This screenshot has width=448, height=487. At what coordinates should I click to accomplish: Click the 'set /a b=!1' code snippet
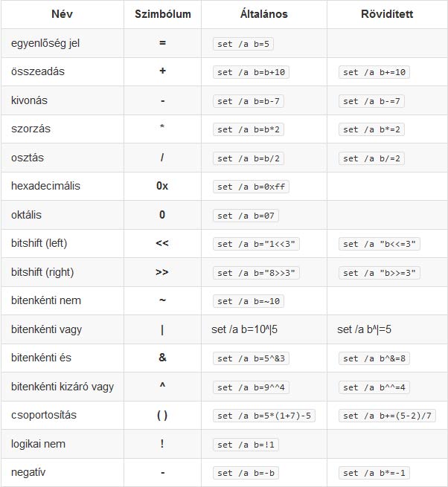pos(246,445)
